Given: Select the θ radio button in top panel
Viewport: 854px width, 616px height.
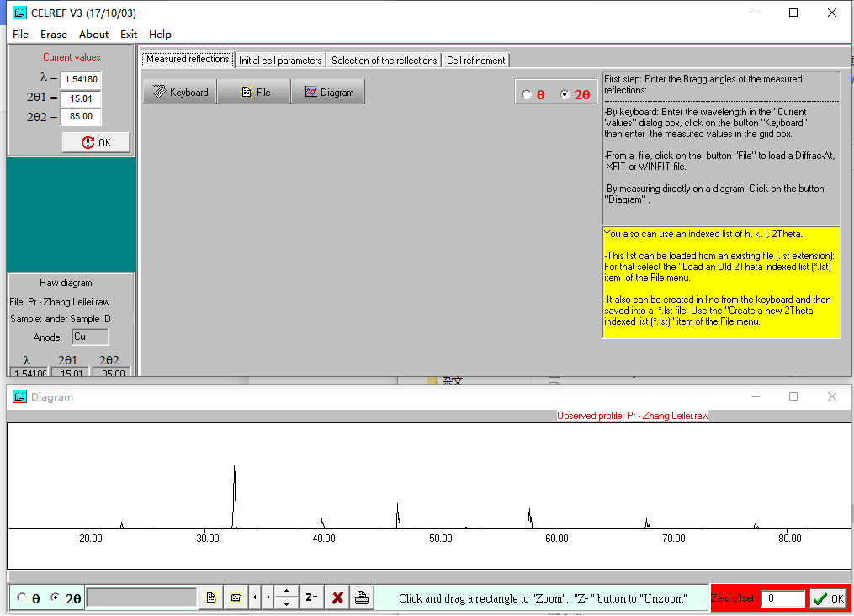Looking at the screenshot, I should pyautogui.click(x=528, y=95).
